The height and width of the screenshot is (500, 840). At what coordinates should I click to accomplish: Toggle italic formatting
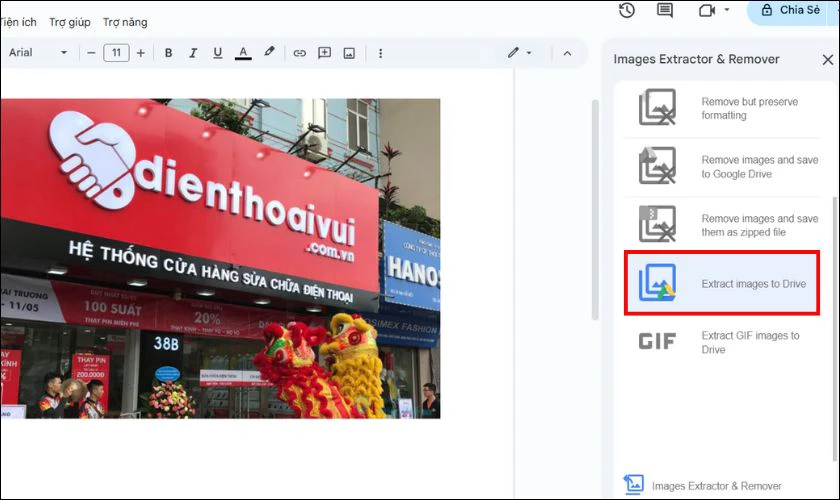coord(193,53)
